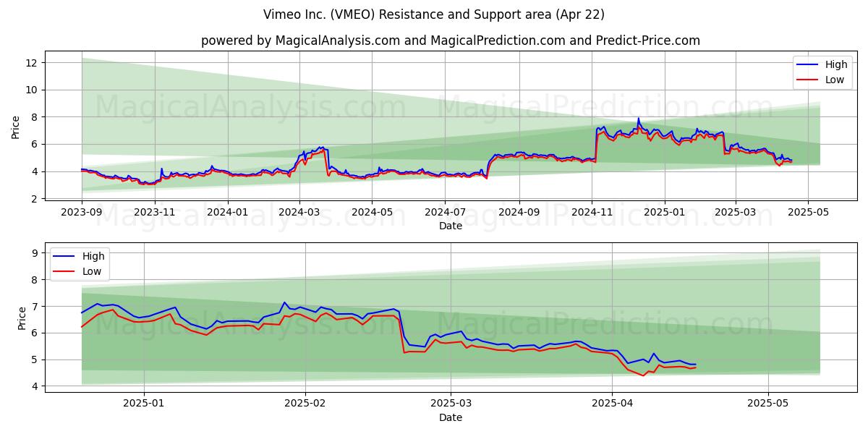The width and height of the screenshot is (868, 434).
Task: Click the price 12 label on top y-axis
Action: [x=32, y=63]
